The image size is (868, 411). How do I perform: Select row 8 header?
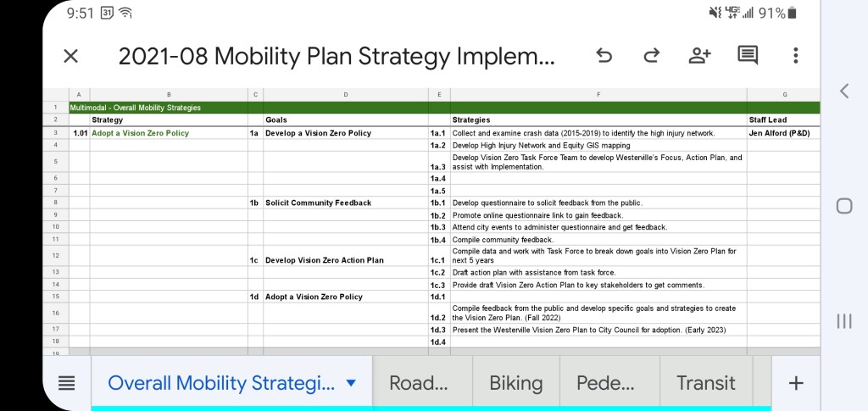point(55,203)
